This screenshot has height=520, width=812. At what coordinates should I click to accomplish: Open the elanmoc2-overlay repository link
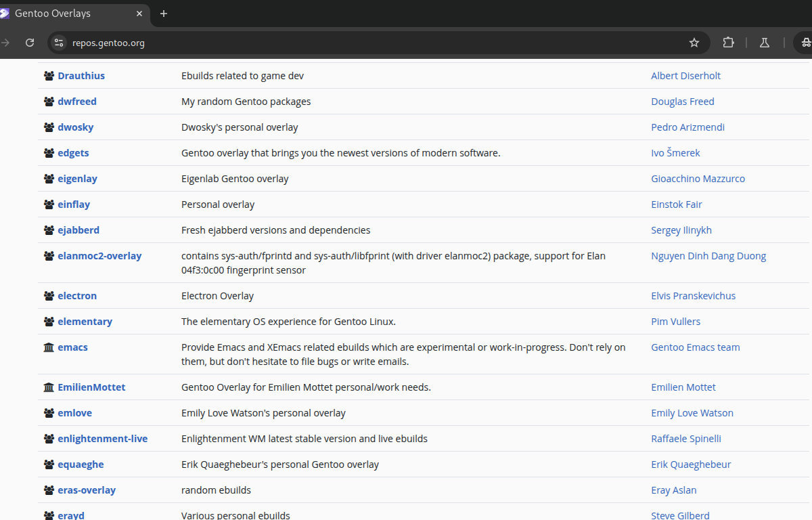tap(99, 256)
